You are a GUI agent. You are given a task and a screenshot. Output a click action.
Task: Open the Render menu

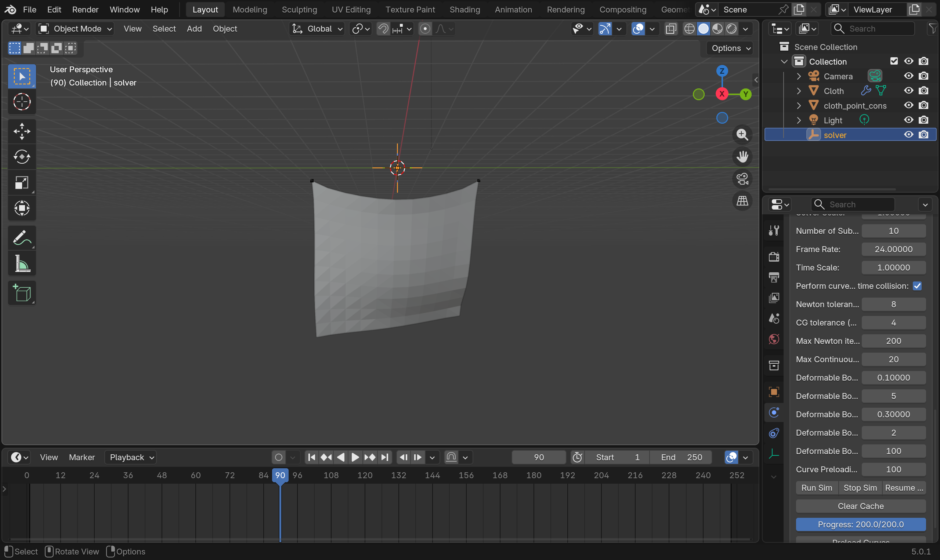[x=85, y=10]
